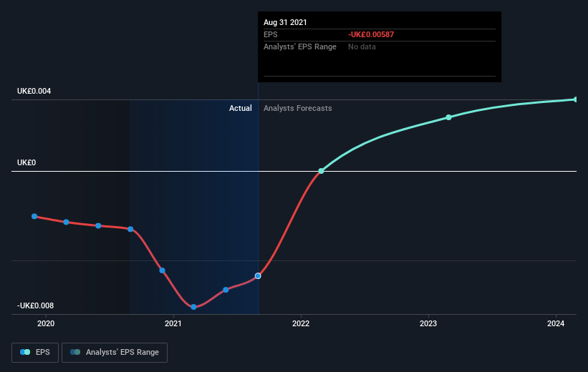Select the third EPS point in mid 2020
Image resolution: width=588 pixels, height=372 pixels.
point(98,226)
